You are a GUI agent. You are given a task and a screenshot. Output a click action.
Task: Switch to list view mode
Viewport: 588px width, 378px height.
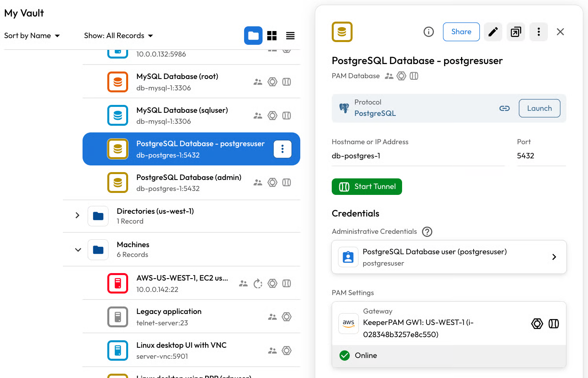[x=290, y=36]
